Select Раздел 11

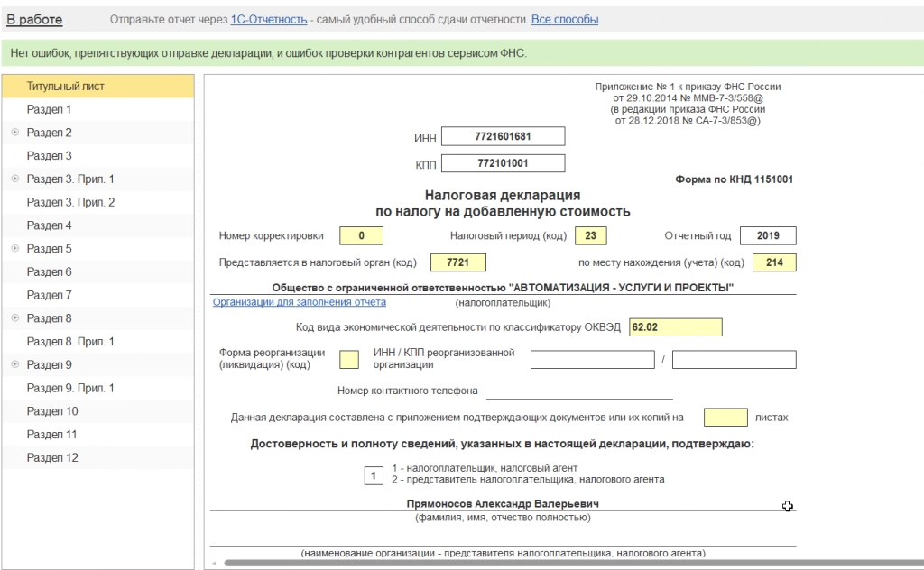click(97, 435)
